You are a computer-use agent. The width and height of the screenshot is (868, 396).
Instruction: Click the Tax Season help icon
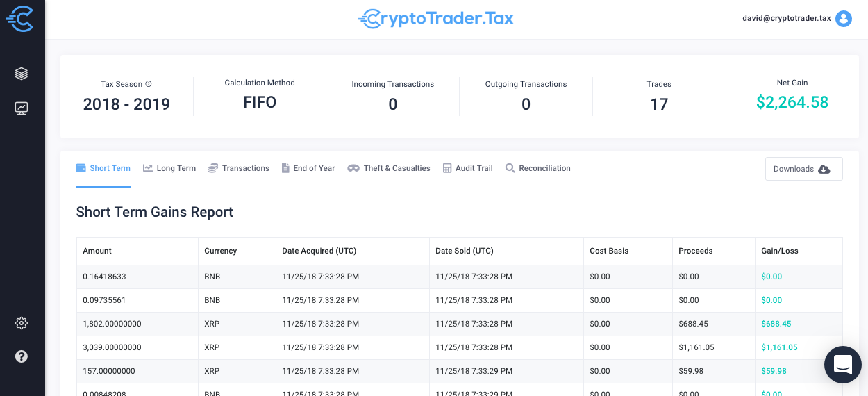[x=149, y=84]
